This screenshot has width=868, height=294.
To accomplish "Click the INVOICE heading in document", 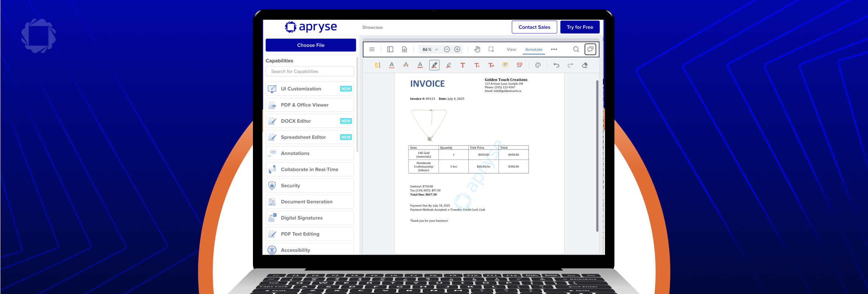I will [x=427, y=84].
